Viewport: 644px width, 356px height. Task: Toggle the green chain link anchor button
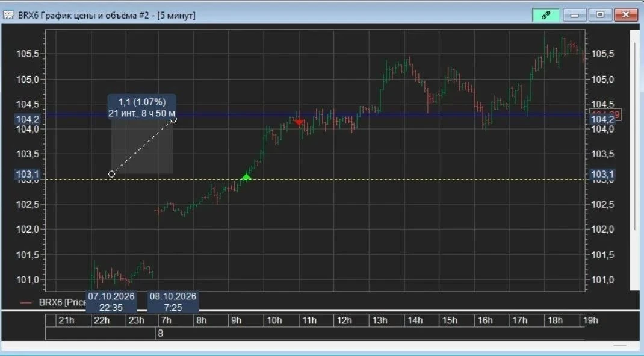pyautogui.click(x=545, y=15)
